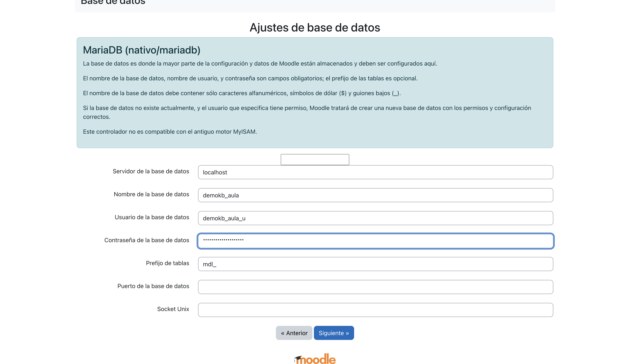This screenshot has height=364, width=630.
Task: Click the sentence about 'campos obligatorios'
Action: tap(250, 79)
